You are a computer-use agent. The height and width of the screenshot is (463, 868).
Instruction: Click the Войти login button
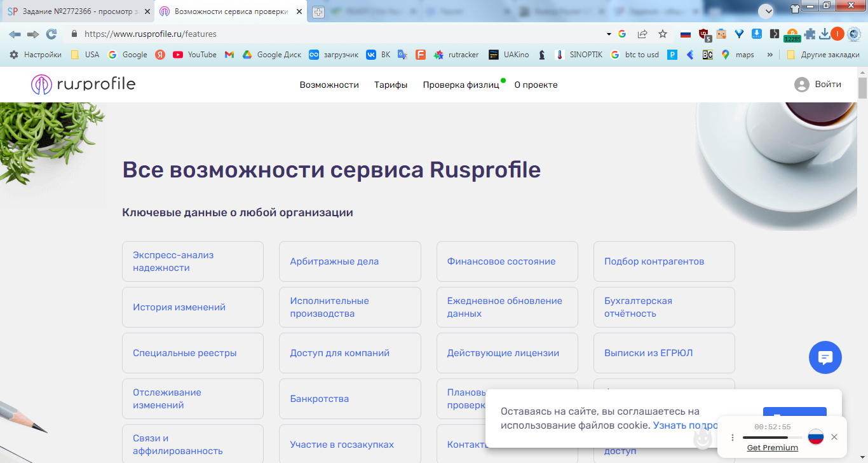(x=818, y=84)
